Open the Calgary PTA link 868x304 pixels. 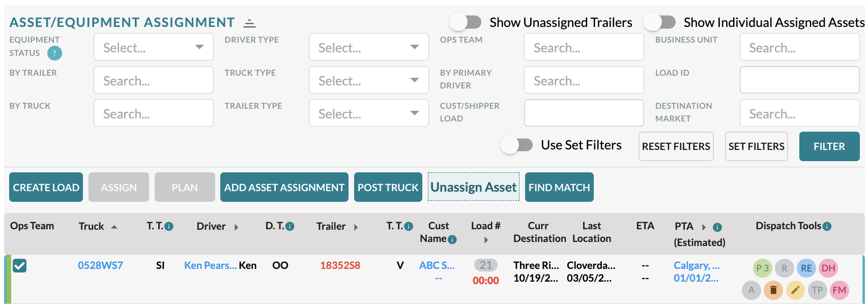click(697, 265)
